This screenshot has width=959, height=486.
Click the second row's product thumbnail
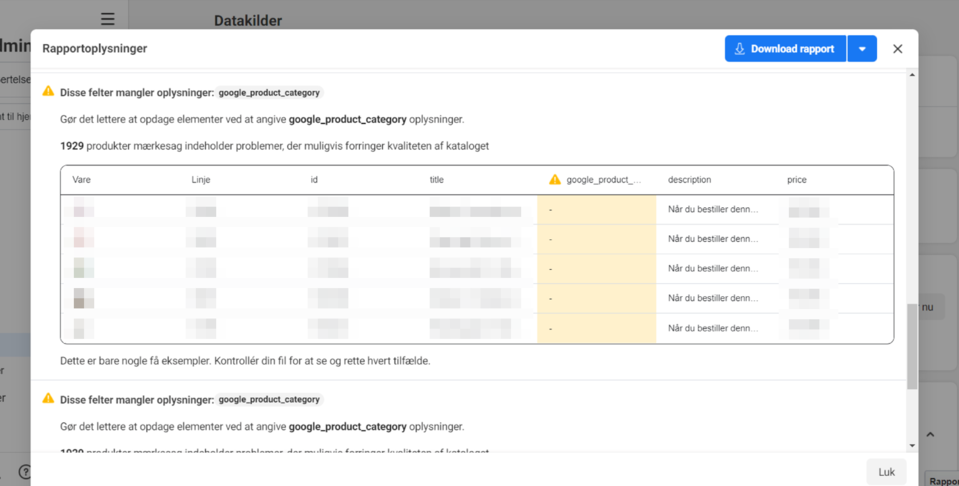84,237
